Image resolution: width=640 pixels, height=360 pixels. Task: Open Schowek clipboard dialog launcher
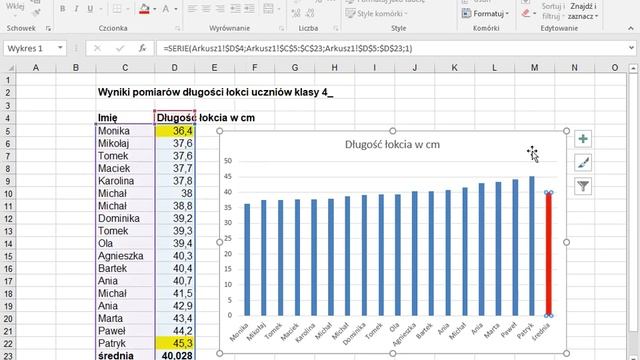click(x=49, y=28)
